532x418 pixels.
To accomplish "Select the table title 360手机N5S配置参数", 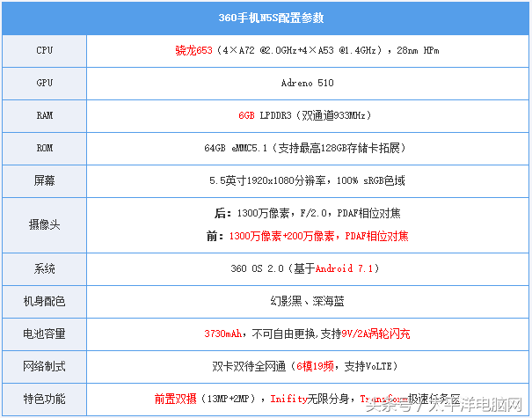I will (271, 18).
